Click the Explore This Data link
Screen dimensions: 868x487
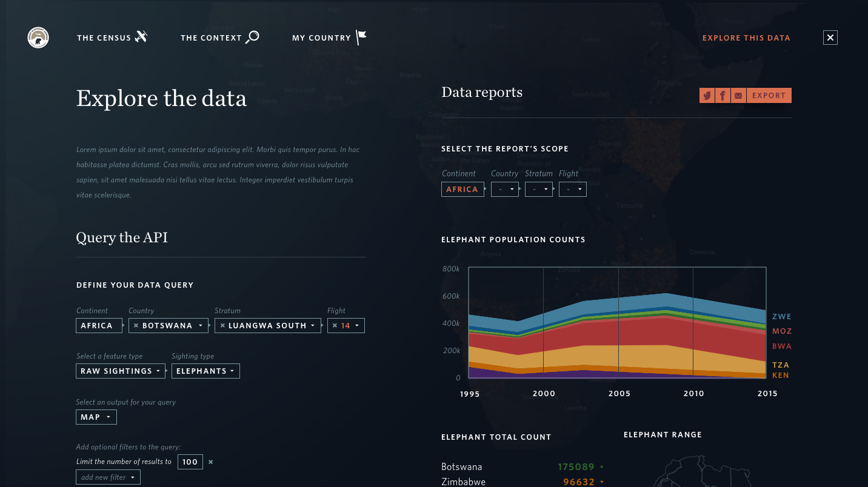(x=746, y=38)
